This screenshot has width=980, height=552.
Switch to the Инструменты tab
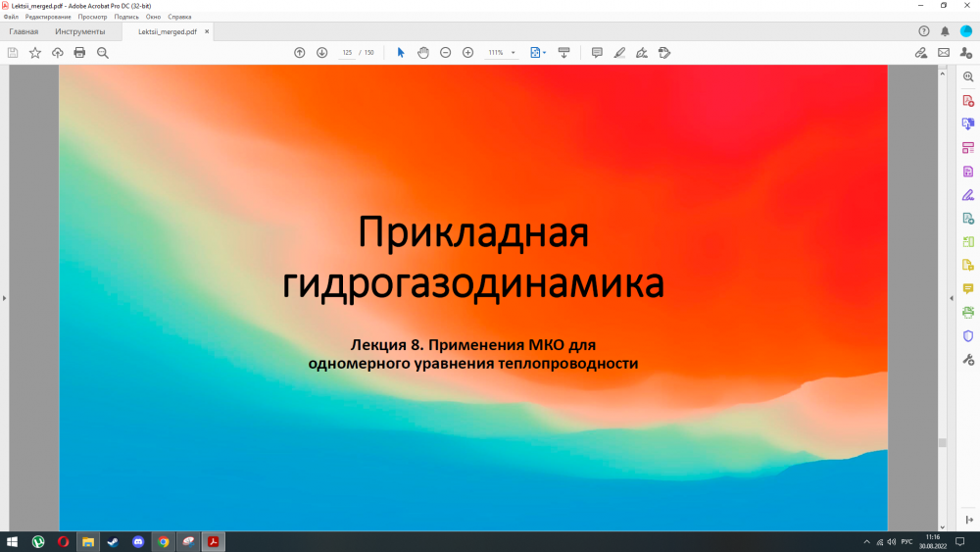point(80,31)
